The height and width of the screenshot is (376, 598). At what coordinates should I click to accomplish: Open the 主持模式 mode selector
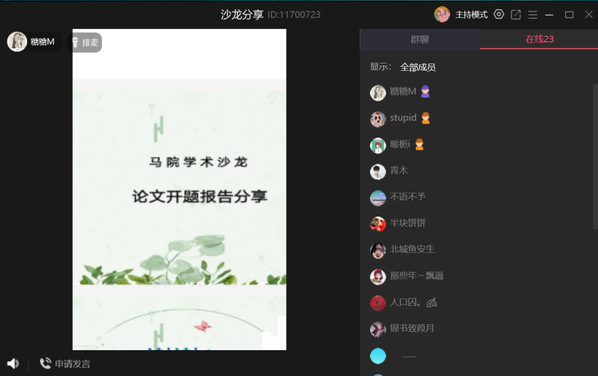(x=471, y=15)
